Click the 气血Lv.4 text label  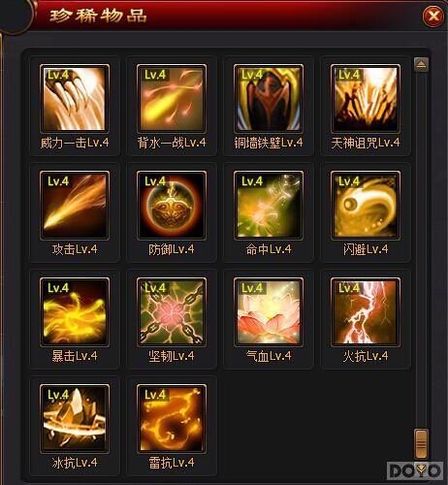click(x=269, y=356)
